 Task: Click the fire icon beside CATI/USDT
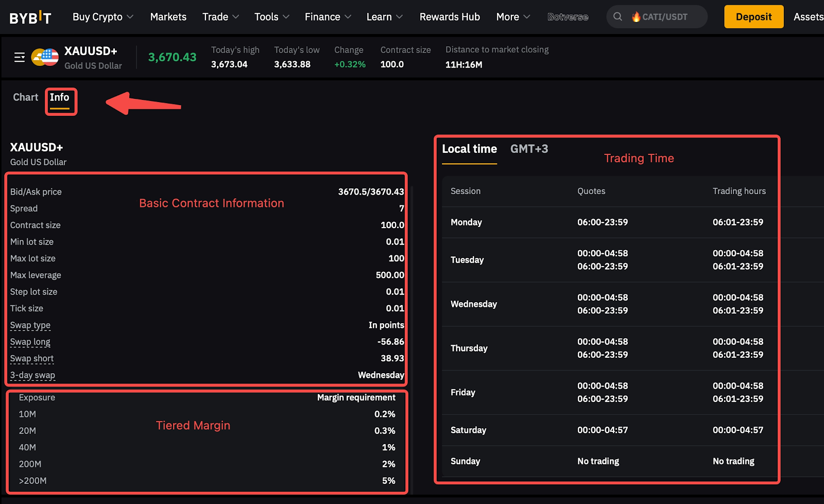coord(636,17)
